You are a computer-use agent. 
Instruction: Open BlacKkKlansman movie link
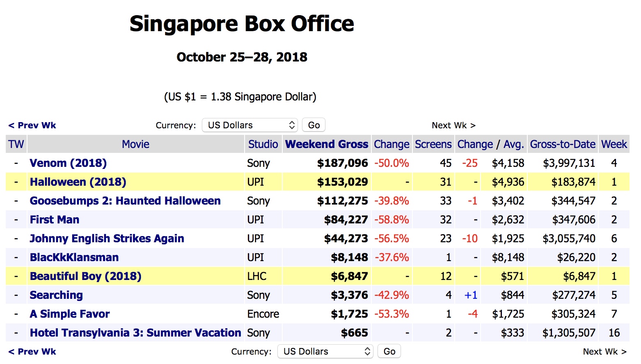click(74, 257)
